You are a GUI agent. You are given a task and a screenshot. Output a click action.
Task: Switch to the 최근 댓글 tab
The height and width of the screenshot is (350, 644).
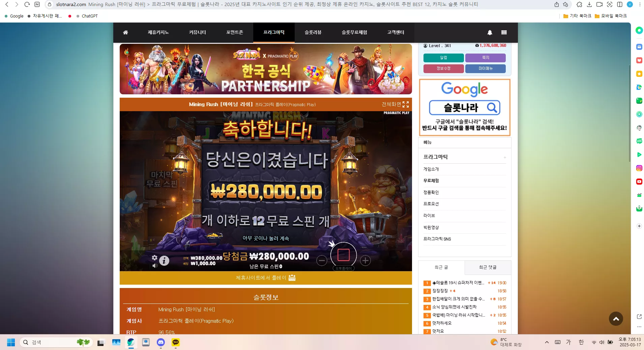tap(488, 267)
